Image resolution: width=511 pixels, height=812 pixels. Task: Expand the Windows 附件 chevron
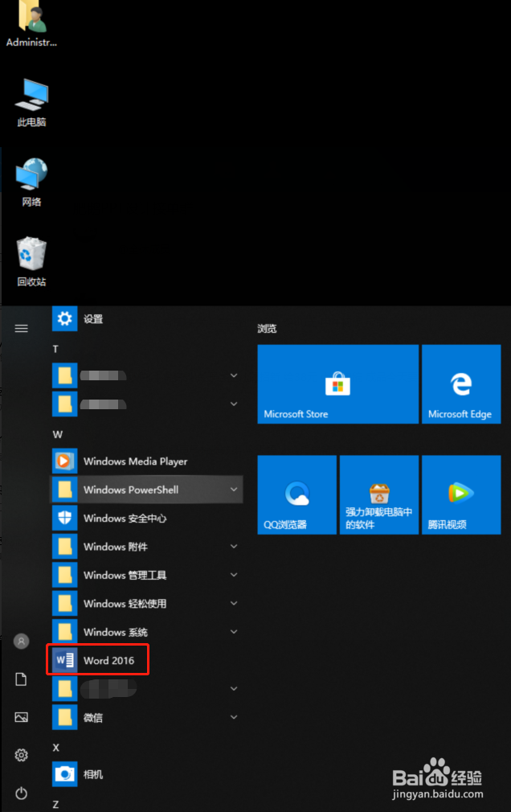tap(234, 547)
